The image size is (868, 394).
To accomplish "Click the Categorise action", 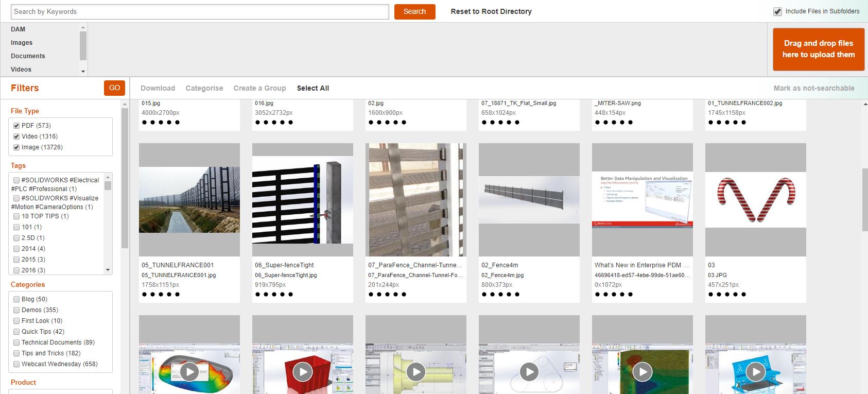I will click(x=204, y=88).
